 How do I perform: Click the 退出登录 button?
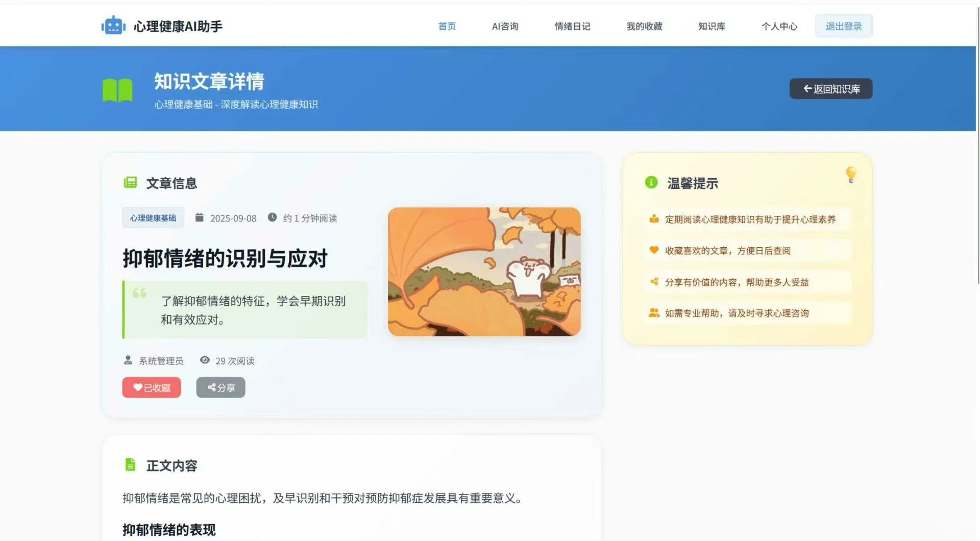pos(844,26)
